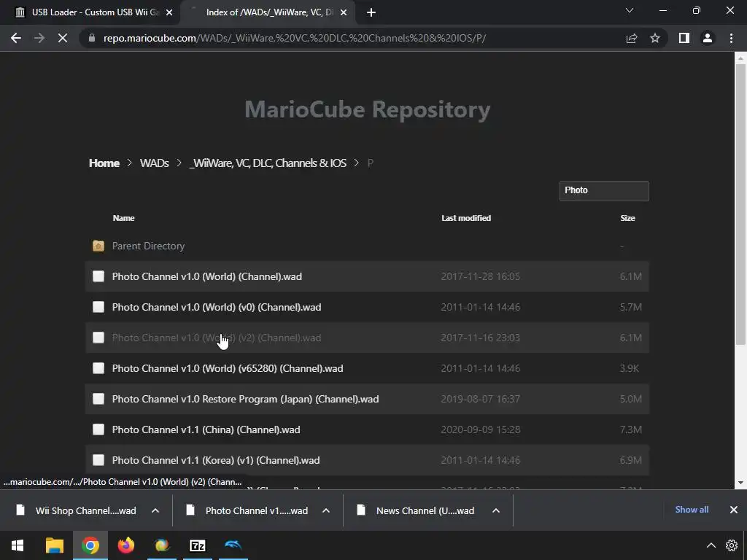
Task: Sort by Name column header
Action: coord(123,218)
